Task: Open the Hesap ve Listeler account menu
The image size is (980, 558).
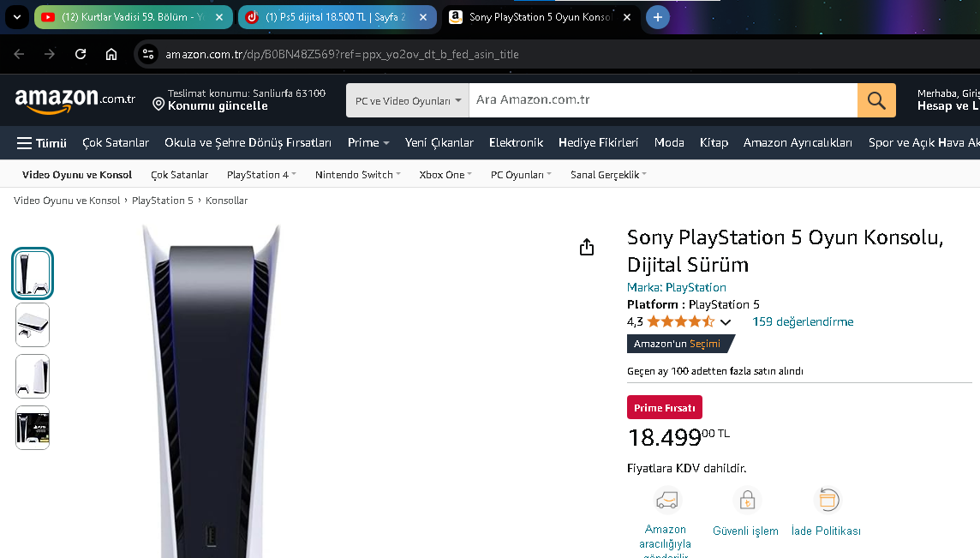Action: 948,100
